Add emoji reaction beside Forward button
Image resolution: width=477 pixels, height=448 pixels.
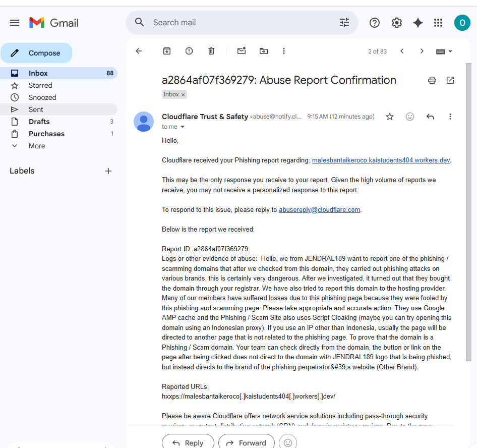(288, 442)
